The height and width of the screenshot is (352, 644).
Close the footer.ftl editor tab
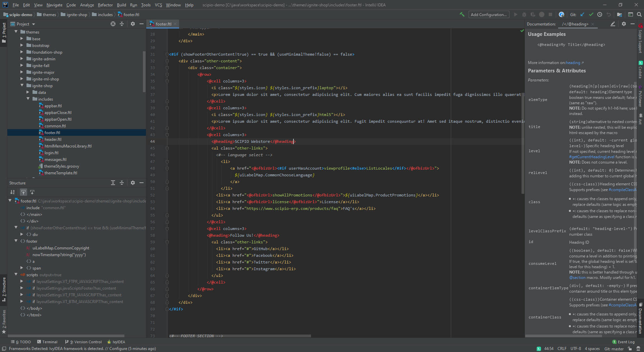[x=175, y=24]
